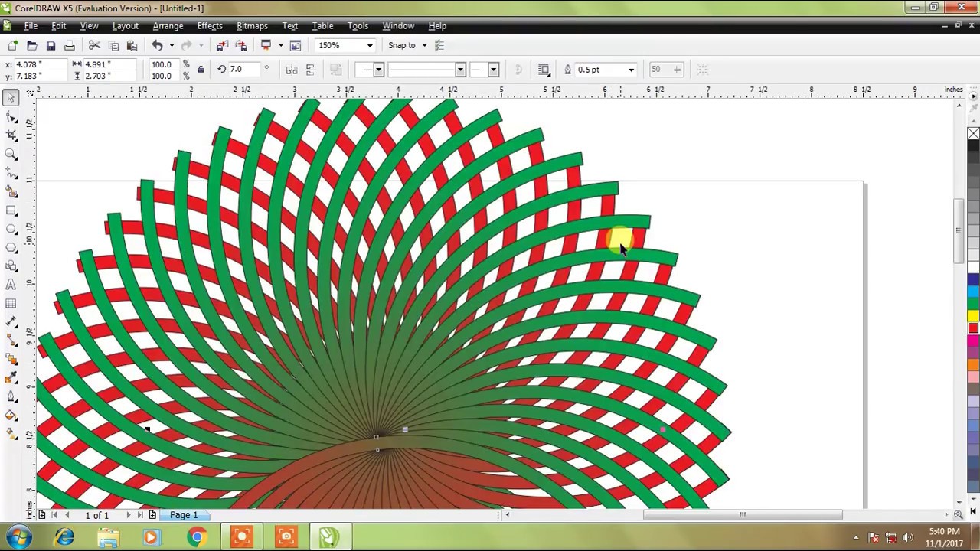Open the Fill tool flyout
The width and height of the screenshot is (980, 551).
click(11, 416)
